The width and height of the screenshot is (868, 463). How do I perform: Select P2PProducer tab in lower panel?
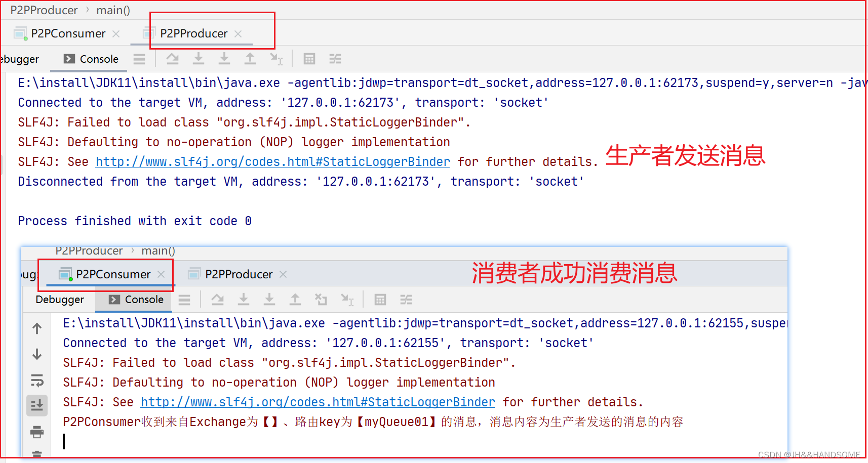(x=239, y=274)
